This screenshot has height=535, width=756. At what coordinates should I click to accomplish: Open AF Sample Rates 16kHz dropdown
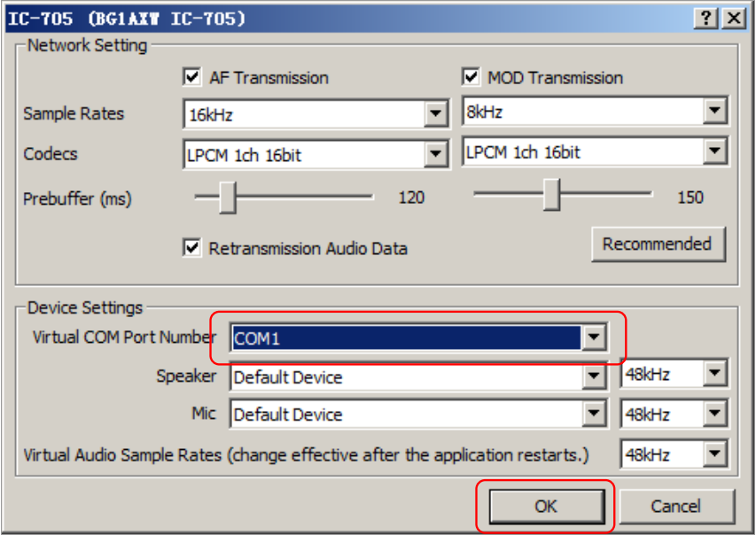coord(316,114)
